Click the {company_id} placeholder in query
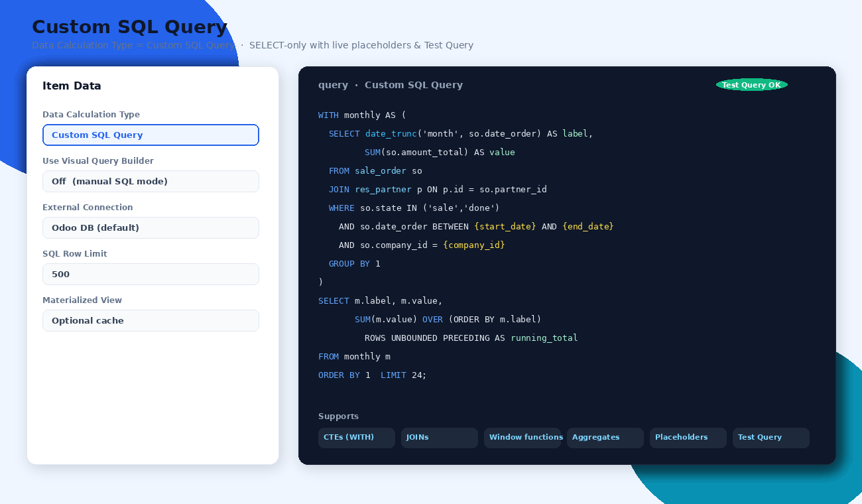Viewport: 862px width, 504px height. coord(474,245)
